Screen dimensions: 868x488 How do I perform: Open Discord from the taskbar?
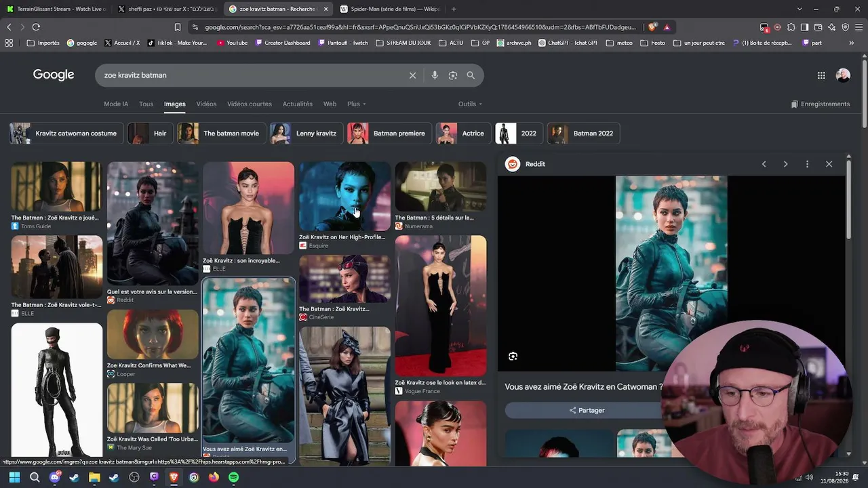[55, 477]
